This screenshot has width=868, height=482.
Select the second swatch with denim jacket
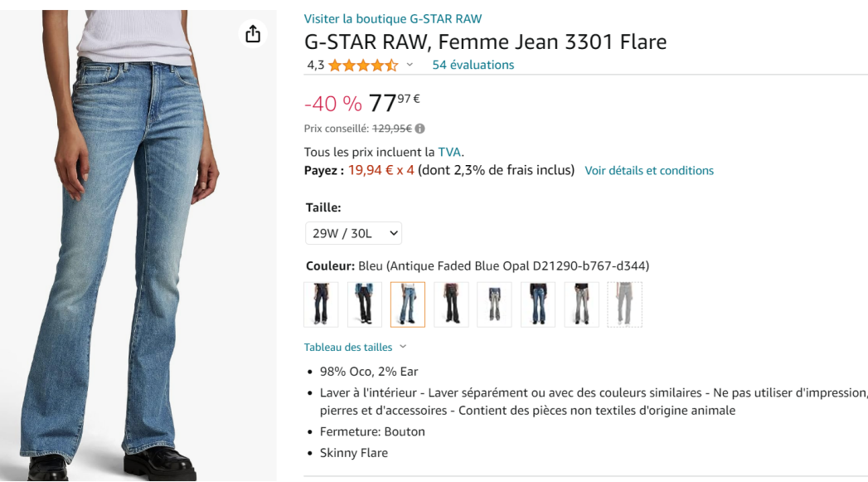364,304
